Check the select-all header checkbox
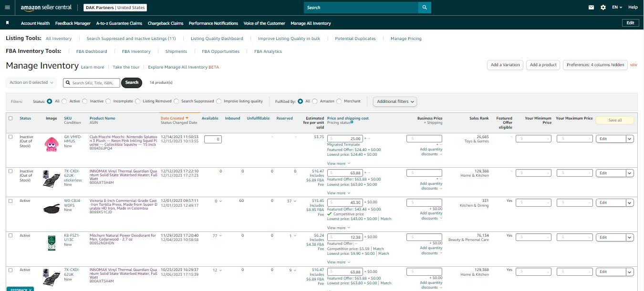The height and width of the screenshot is (291, 644). tap(11, 118)
